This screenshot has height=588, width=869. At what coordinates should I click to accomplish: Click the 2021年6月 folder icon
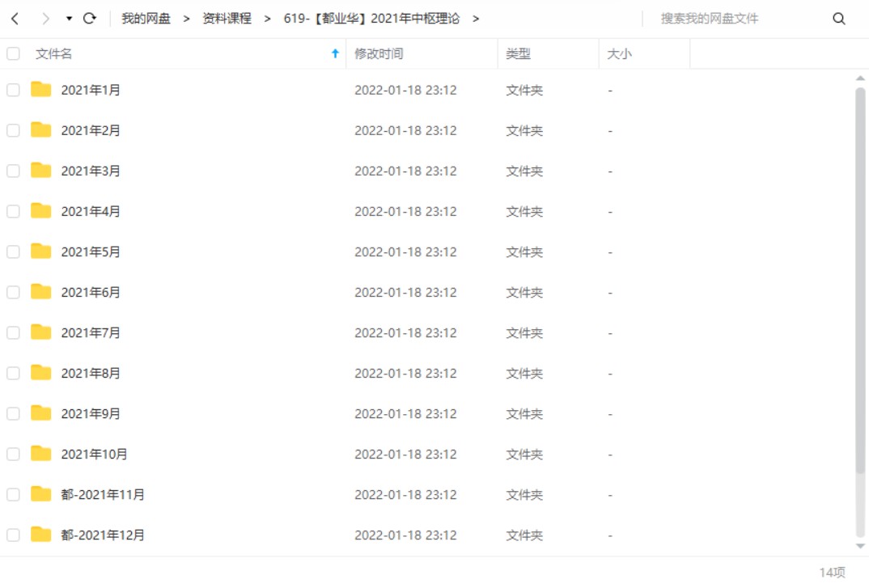tap(41, 291)
